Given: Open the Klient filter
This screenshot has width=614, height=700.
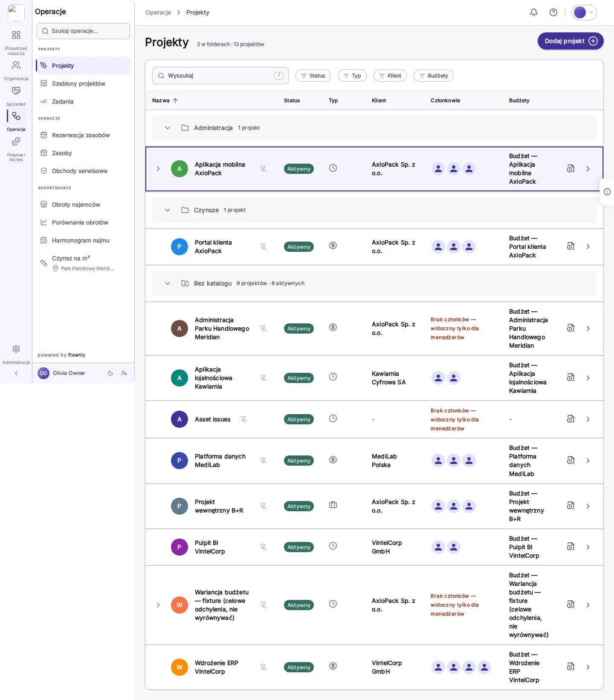Looking at the screenshot, I should [390, 76].
